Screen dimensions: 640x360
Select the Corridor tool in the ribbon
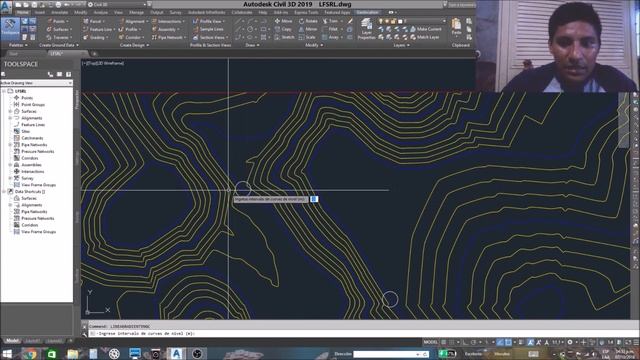[131, 37]
